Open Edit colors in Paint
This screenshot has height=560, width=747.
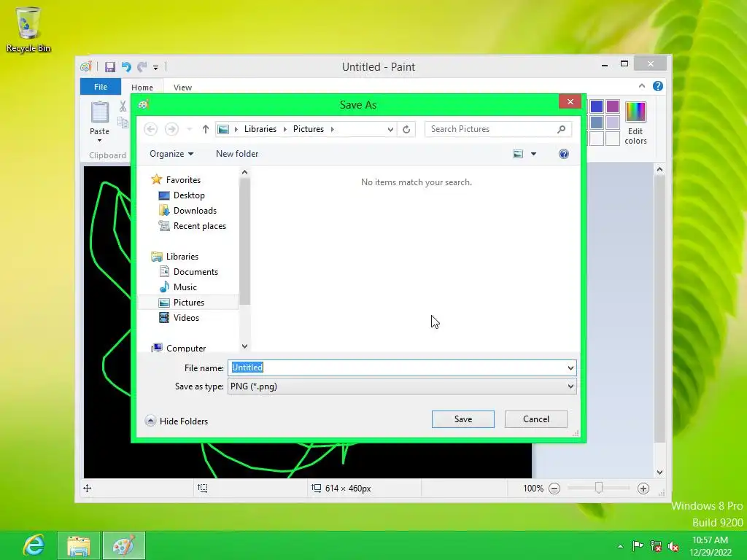635,122
